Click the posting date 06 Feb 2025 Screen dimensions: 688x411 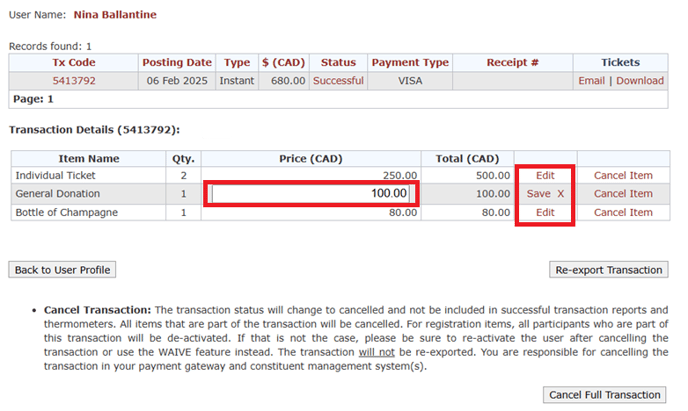pyautogui.click(x=177, y=81)
